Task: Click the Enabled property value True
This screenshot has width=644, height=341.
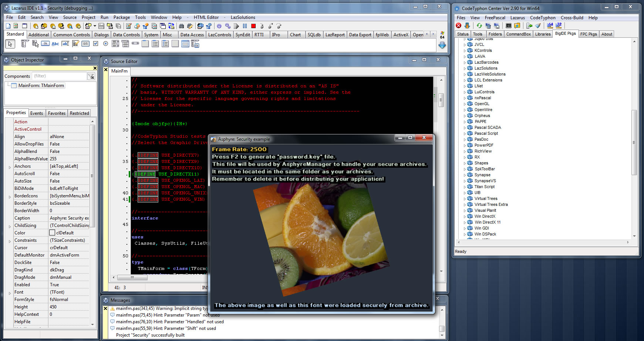Action: [x=69, y=285]
